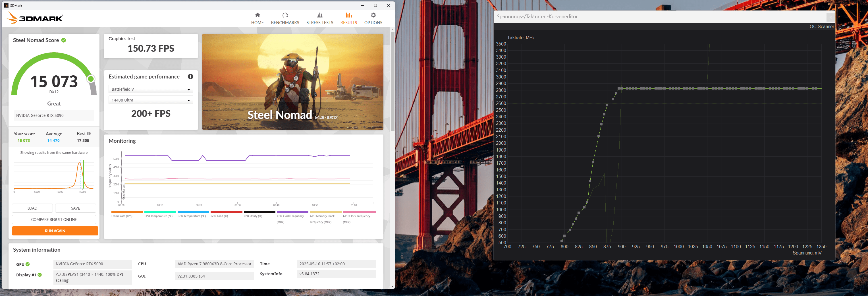Click GPU field NVIDIA GeForce RTX 5090
This screenshot has width=868, height=296.
(x=92, y=264)
